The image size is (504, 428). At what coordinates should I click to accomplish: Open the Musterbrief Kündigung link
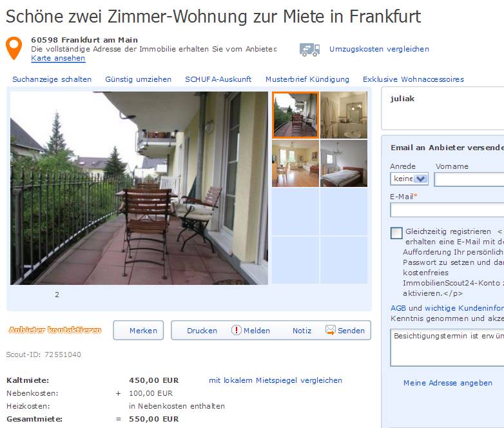307,79
